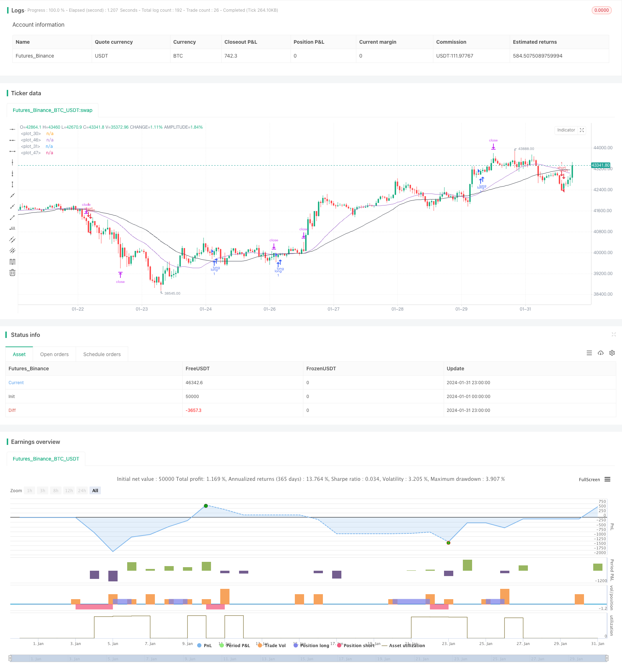Toggle the Asset utilization legend item

click(x=404, y=645)
